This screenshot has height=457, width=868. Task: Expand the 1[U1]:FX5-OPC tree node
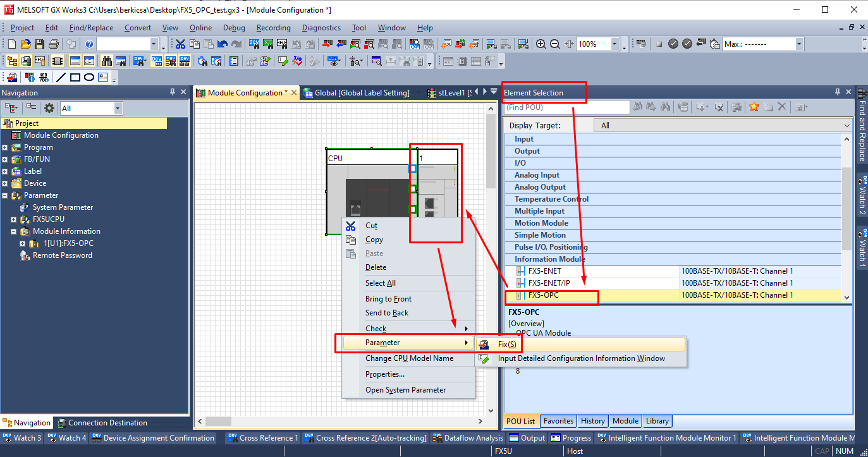pyautogui.click(x=23, y=243)
